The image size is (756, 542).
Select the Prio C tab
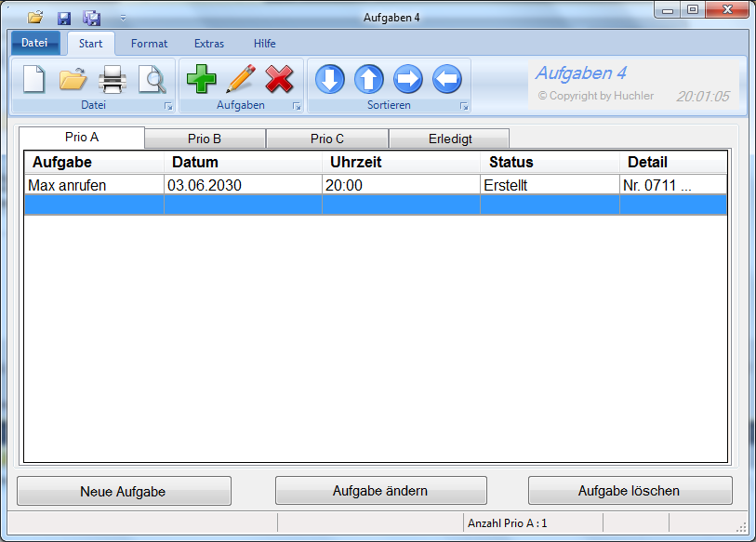pyautogui.click(x=327, y=139)
